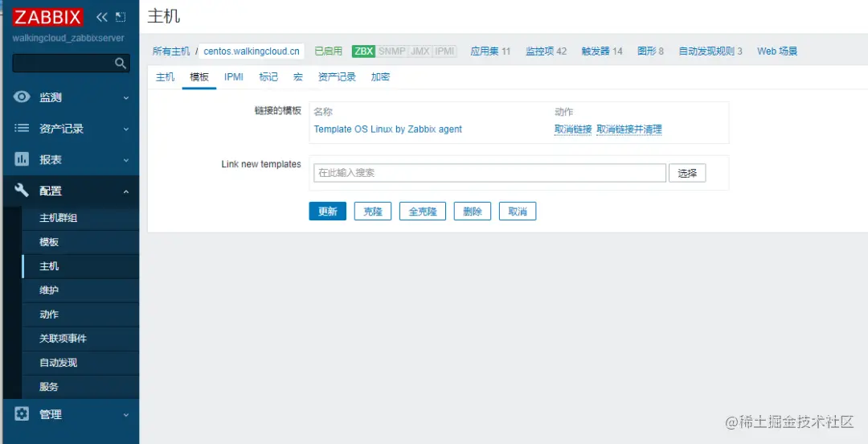Image resolution: width=868 pixels, height=444 pixels.
Task: Collapse the 配置 menu chevron
Action: point(125,191)
